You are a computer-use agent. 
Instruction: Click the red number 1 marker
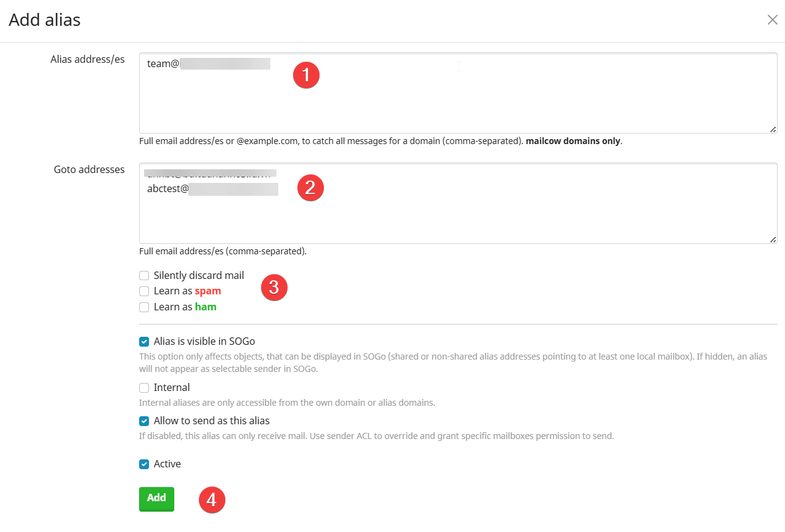(x=306, y=75)
